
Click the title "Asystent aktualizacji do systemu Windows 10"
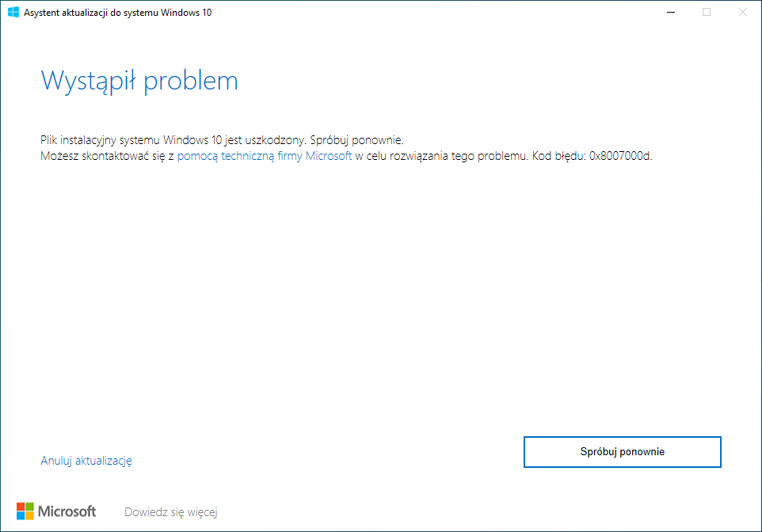pos(117,13)
